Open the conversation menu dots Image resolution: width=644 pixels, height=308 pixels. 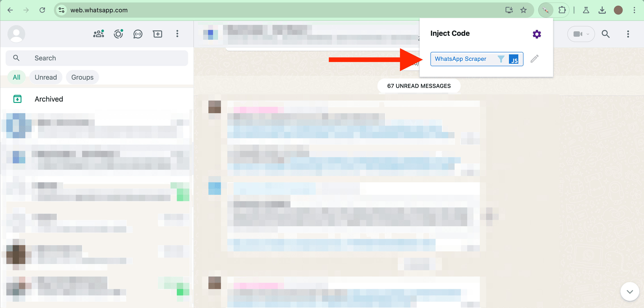[x=628, y=34]
